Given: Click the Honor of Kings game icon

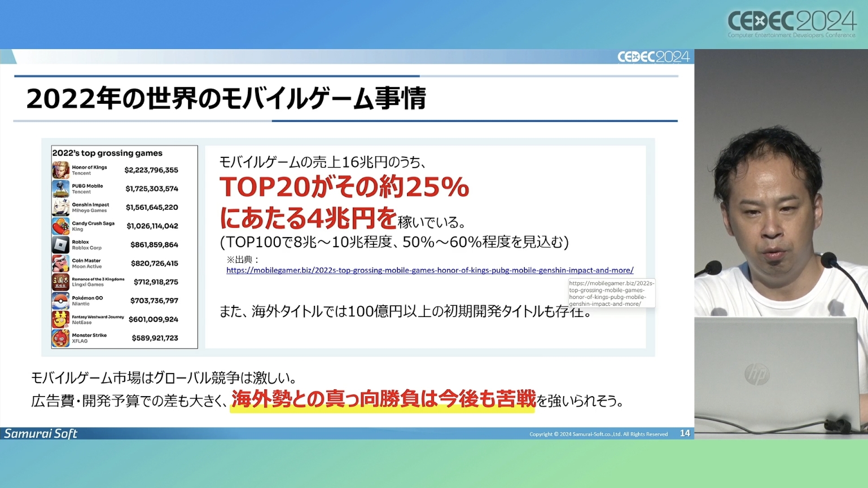Looking at the screenshot, I should tap(60, 170).
